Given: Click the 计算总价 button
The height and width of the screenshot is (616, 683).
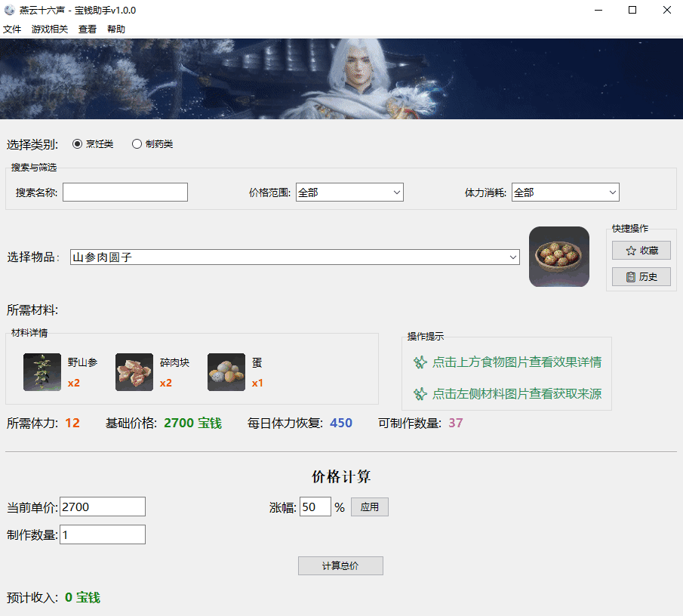Looking at the screenshot, I should pos(340,565).
